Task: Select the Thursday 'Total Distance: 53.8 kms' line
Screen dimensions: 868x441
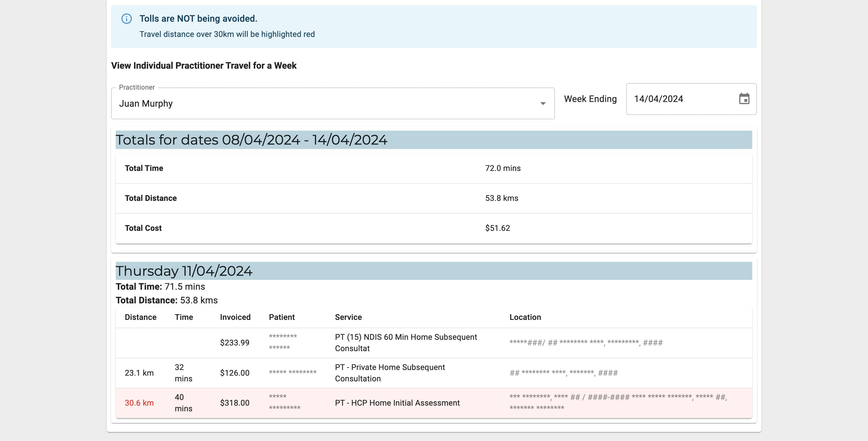Action: click(166, 300)
